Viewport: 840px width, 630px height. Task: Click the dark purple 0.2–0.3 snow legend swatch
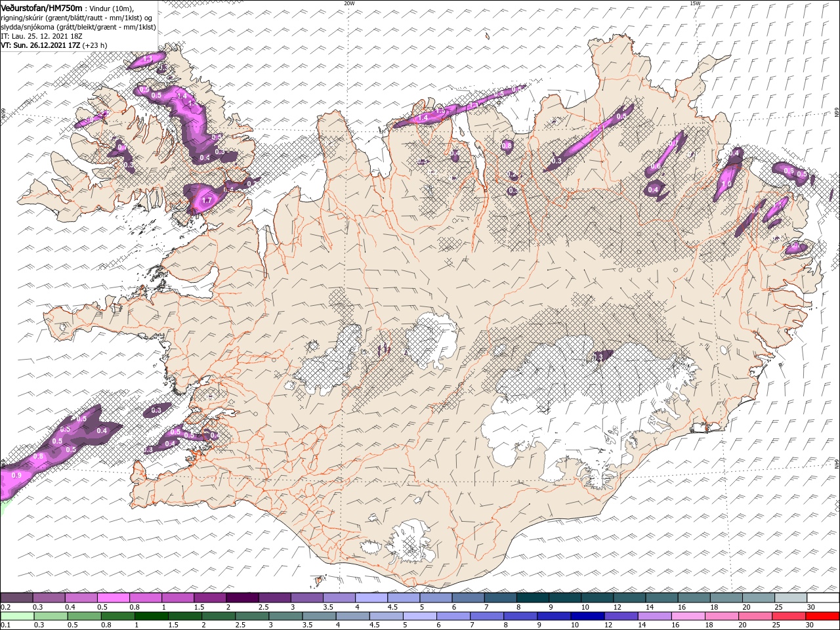[x=16, y=598]
